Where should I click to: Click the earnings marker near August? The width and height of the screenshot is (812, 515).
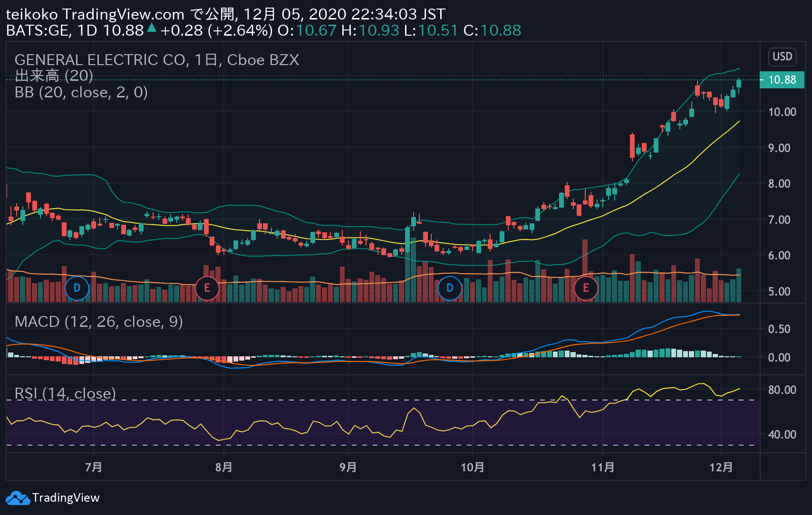(207, 288)
